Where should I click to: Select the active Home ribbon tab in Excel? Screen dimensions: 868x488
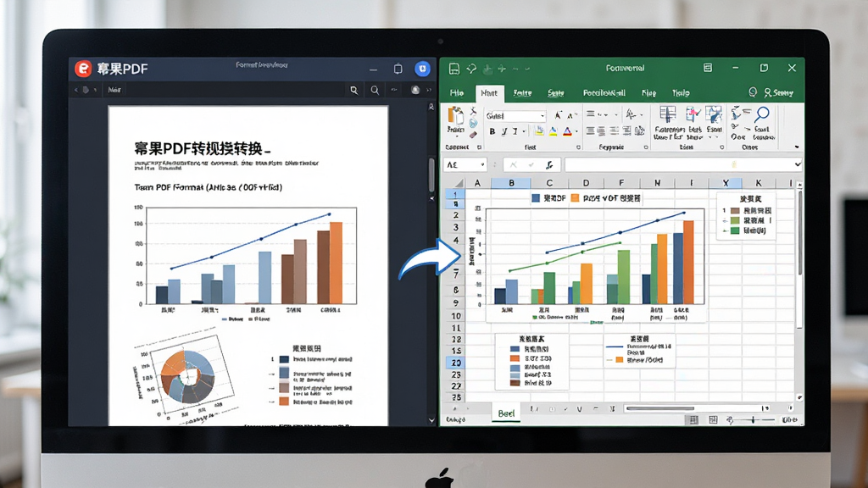[x=489, y=93]
